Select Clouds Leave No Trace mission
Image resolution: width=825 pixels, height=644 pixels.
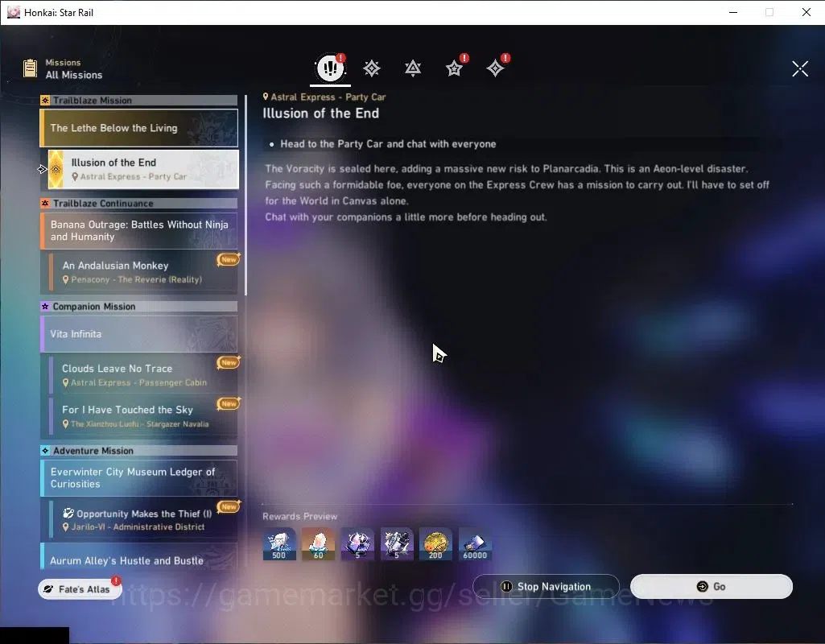(143, 374)
